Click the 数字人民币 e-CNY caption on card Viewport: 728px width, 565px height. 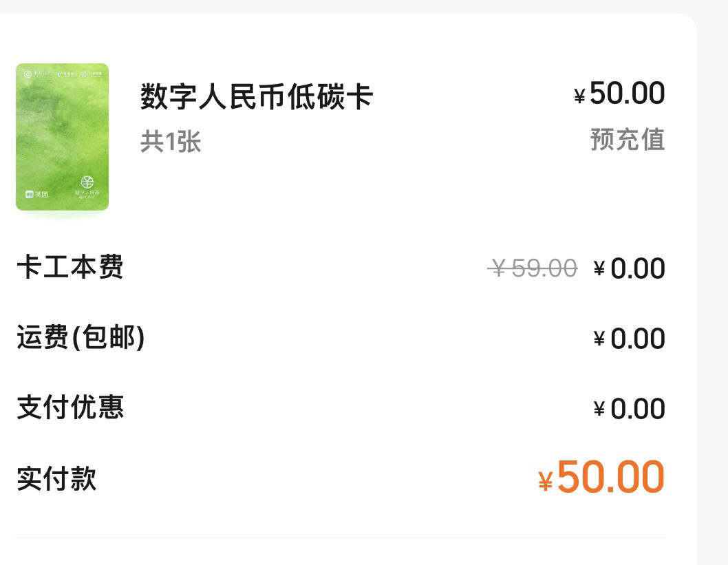[87, 194]
